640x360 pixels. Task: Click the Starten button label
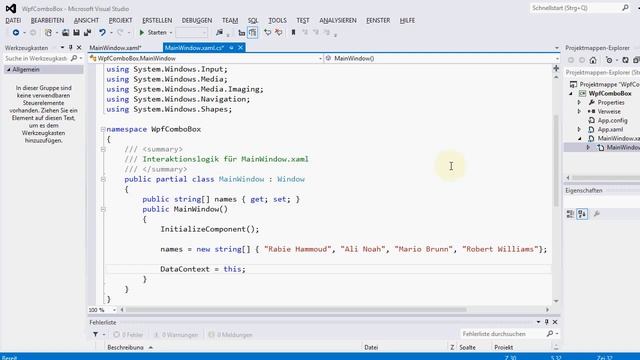pyautogui.click(x=157, y=33)
